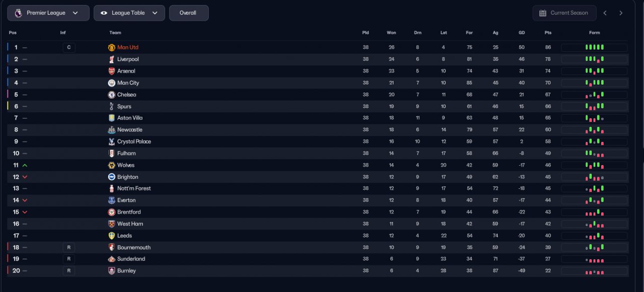This screenshot has width=644, height=292.
Task: Open the Nott'm Forest team link
Action: 134,188
